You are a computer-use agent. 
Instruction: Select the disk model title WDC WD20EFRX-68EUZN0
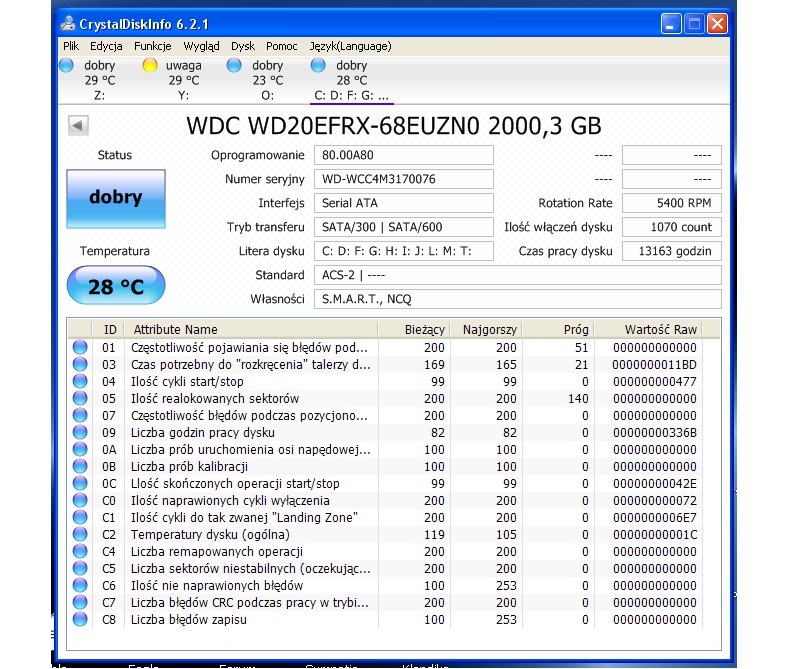333,126
